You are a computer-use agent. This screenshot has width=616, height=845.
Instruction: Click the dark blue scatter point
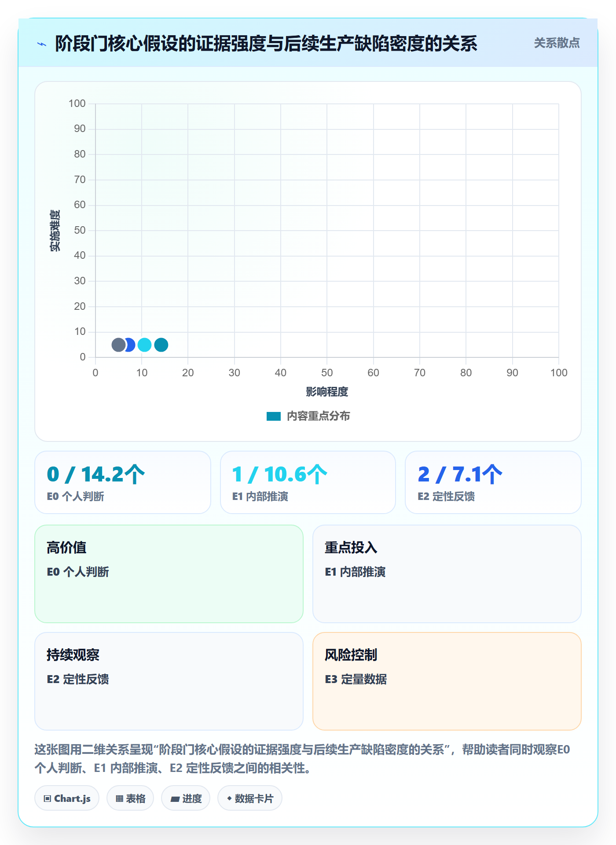click(x=131, y=345)
